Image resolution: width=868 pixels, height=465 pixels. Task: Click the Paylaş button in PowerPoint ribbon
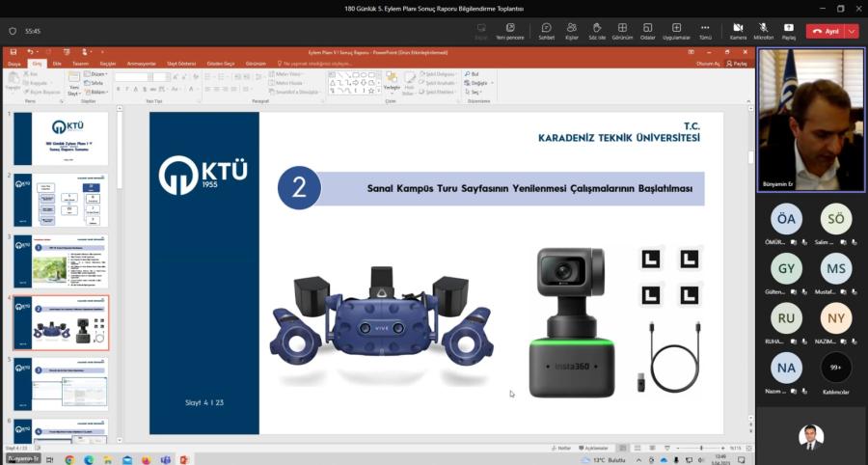tap(737, 64)
